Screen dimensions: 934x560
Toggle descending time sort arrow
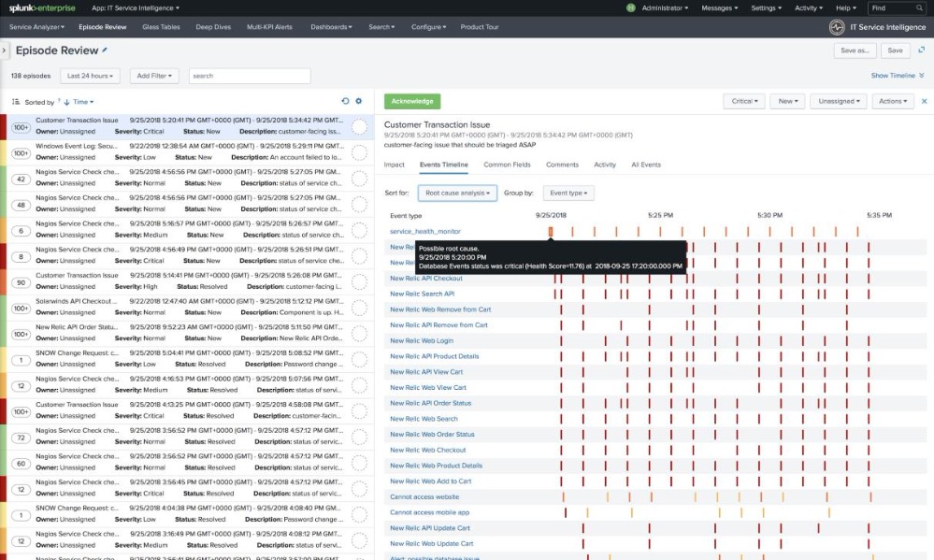tap(66, 102)
